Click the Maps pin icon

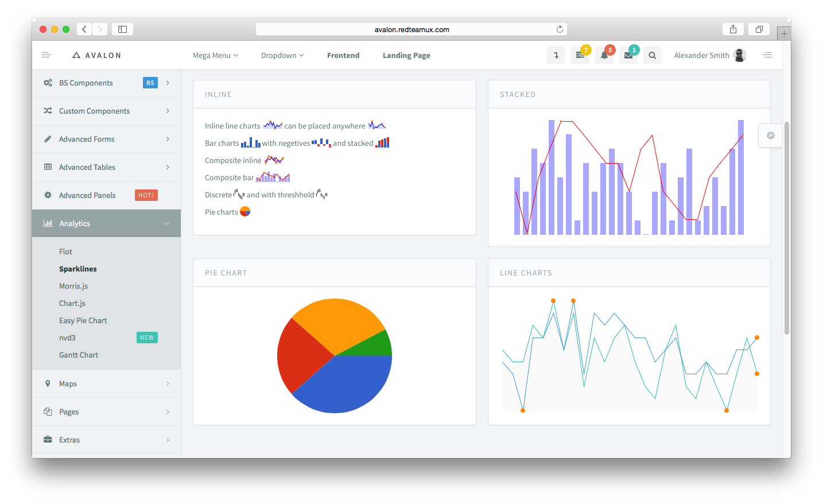[x=48, y=383]
